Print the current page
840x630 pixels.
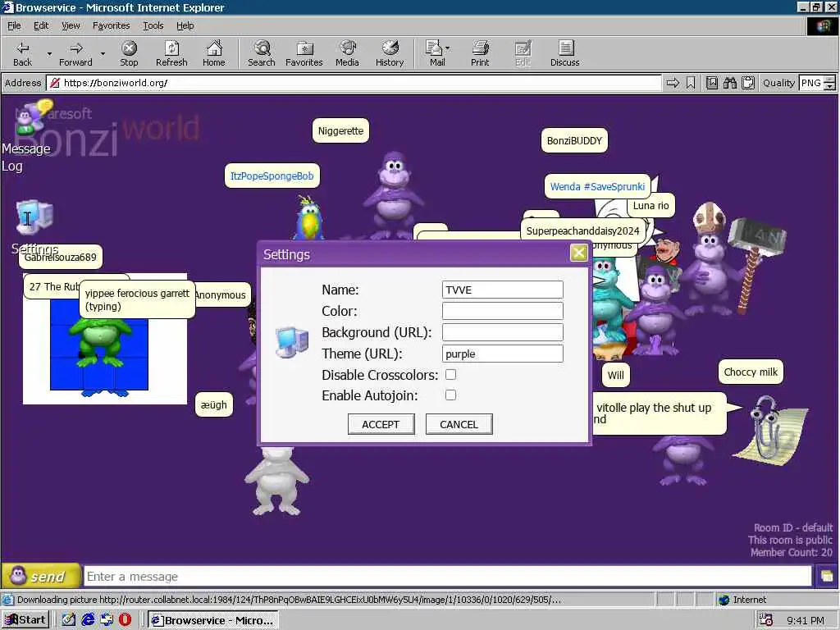click(480, 53)
